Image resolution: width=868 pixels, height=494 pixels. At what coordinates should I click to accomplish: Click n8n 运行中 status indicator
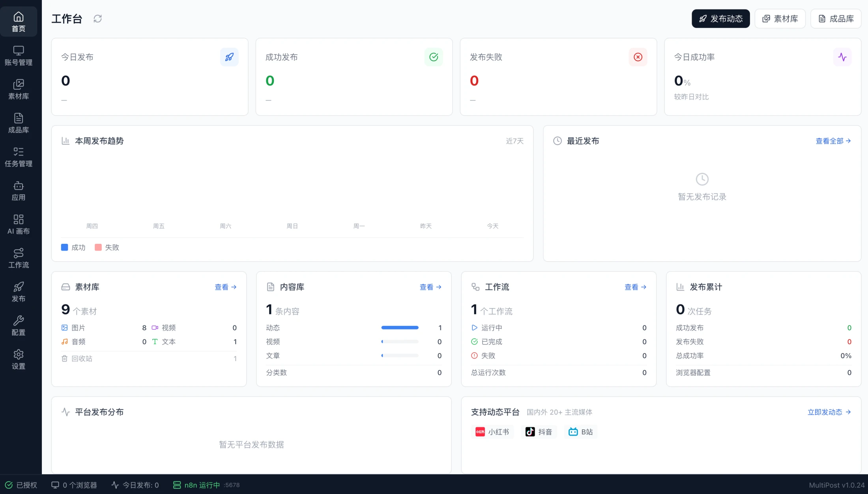click(206, 485)
